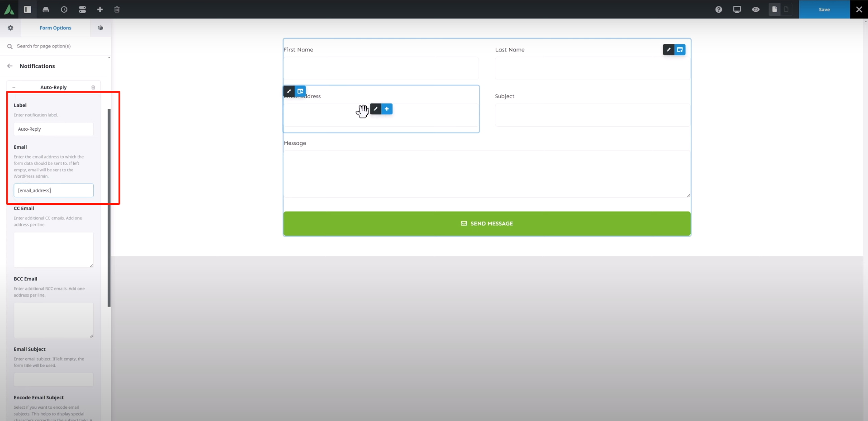Close the builder with the X
The width and height of the screenshot is (868, 421).
point(859,9)
